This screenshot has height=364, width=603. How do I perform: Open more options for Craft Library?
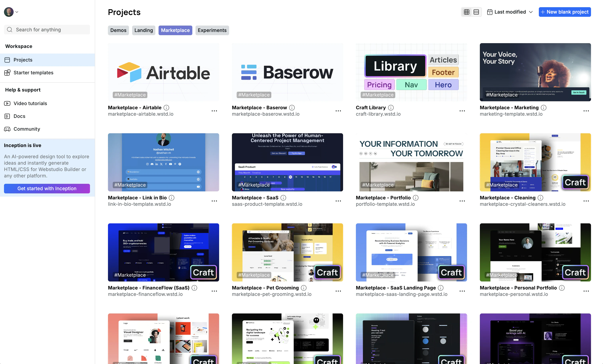[x=462, y=111]
